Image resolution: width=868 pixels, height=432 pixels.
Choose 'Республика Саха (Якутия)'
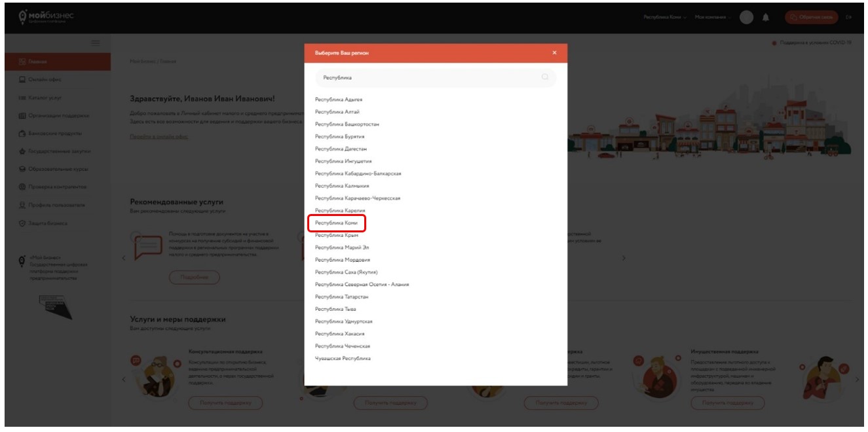coord(347,272)
